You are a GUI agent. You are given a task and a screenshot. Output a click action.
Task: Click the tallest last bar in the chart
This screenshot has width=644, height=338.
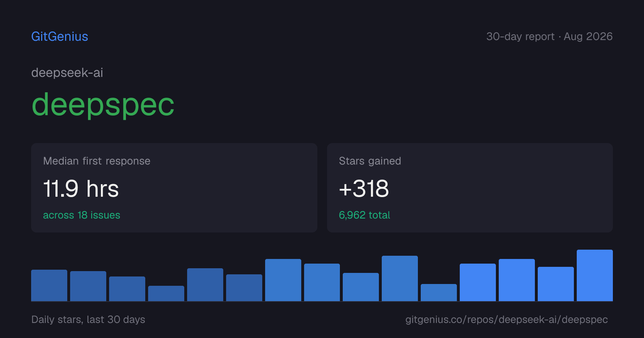(595, 275)
